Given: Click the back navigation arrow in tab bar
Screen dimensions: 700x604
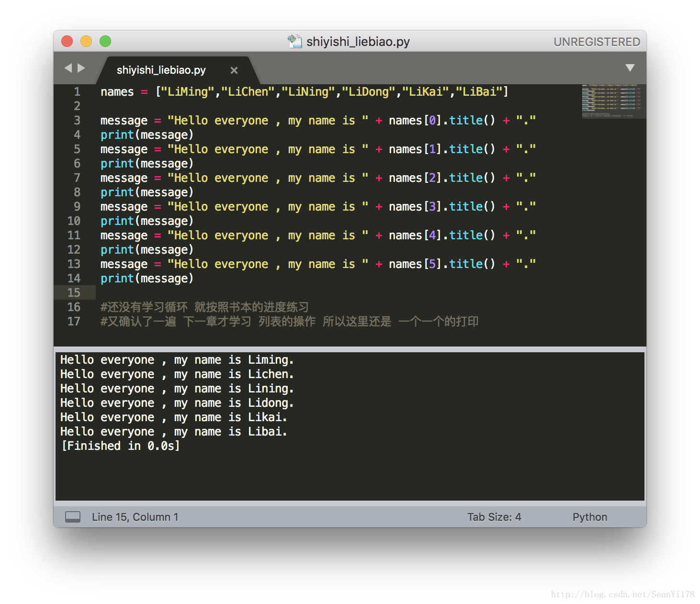Looking at the screenshot, I should pyautogui.click(x=68, y=68).
